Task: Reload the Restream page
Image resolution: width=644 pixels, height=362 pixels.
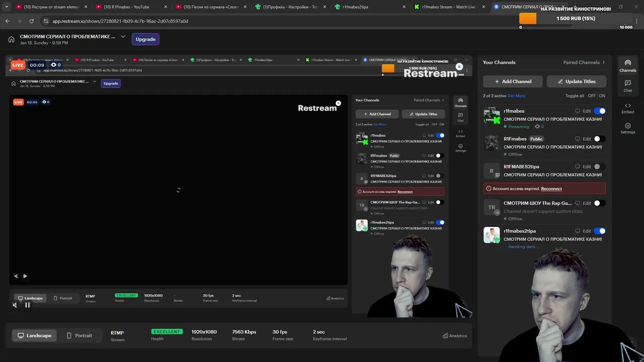Action: pyautogui.click(x=31, y=21)
